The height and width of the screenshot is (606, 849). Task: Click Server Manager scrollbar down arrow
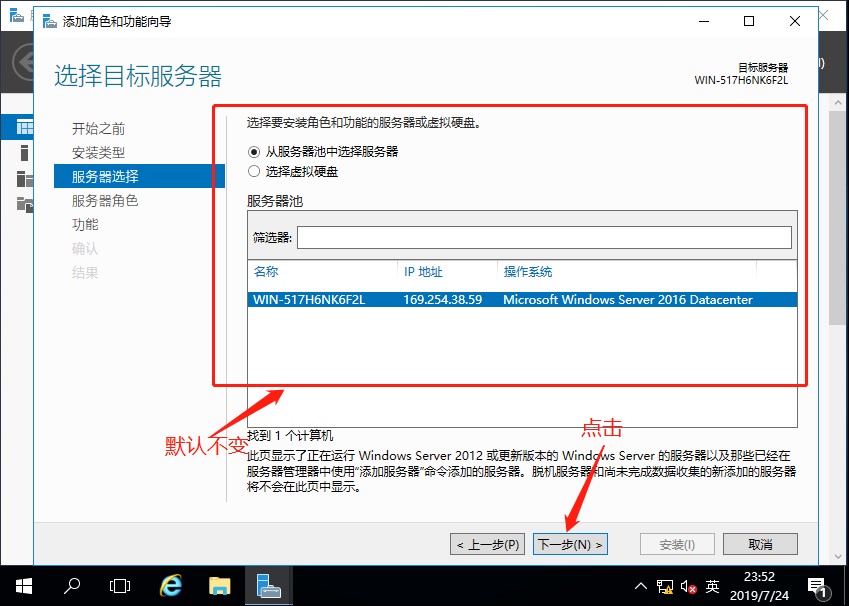839,557
